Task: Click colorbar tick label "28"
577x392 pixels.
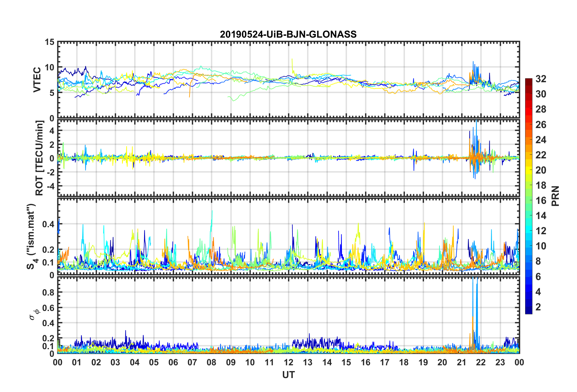Action: tap(541, 109)
